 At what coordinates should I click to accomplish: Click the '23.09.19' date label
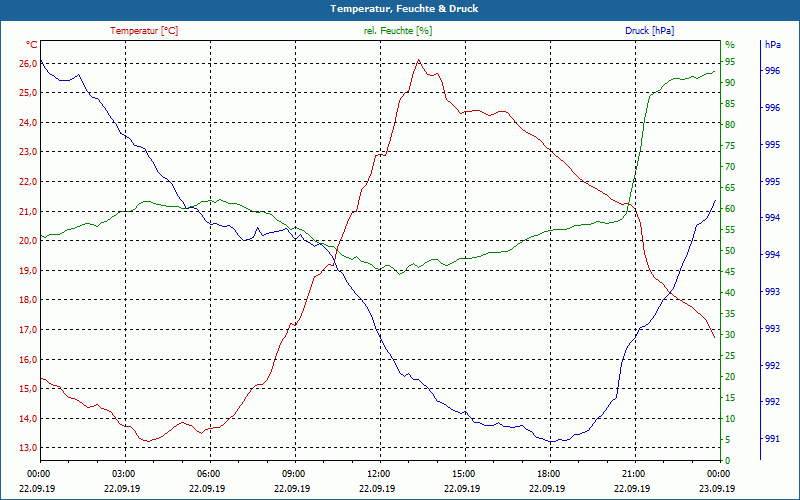click(718, 488)
